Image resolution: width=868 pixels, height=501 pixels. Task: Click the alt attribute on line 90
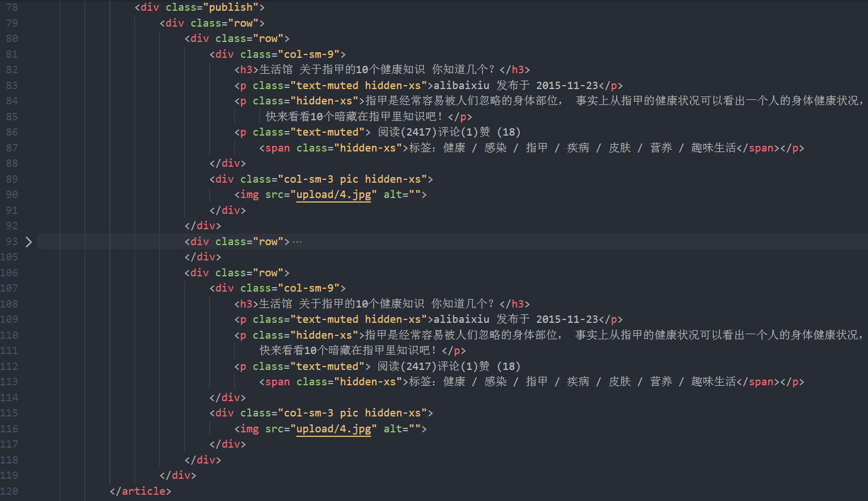pyautogui.click(x=402, y=195)
